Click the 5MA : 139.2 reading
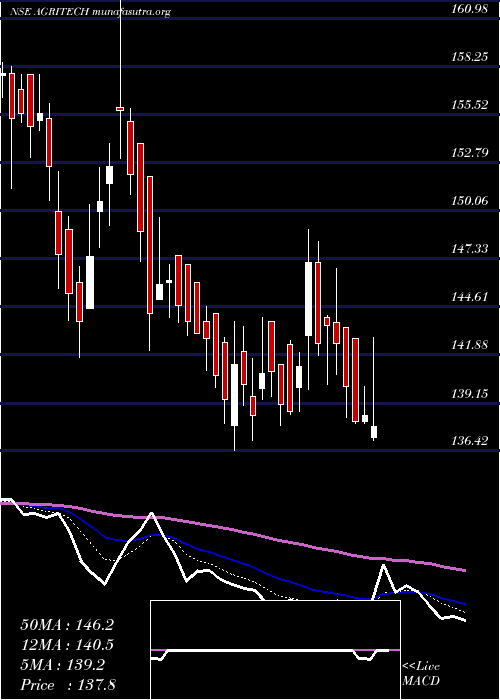500x700 pixels. pyautogui.click(x=63, y=665)
